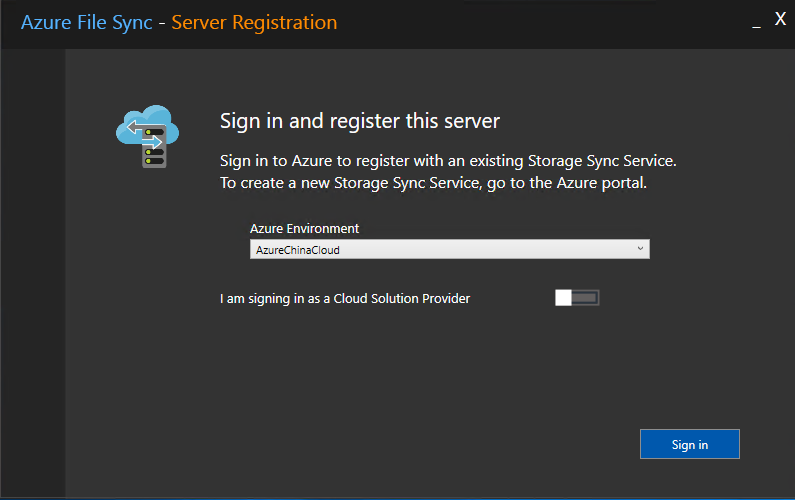Image resolution: width=795 pixels, height=500 pixels.
Task: Open the Azure Environment dropdown
Action: point(449,250)
